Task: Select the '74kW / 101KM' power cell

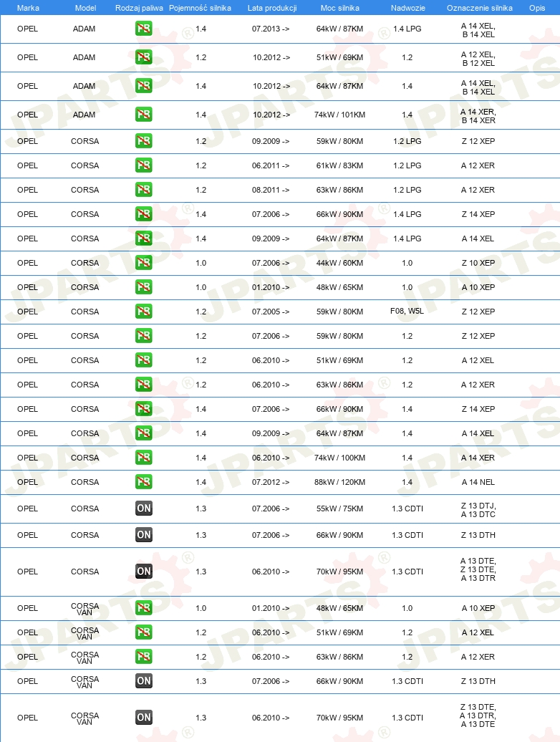Action: point(339,115)
